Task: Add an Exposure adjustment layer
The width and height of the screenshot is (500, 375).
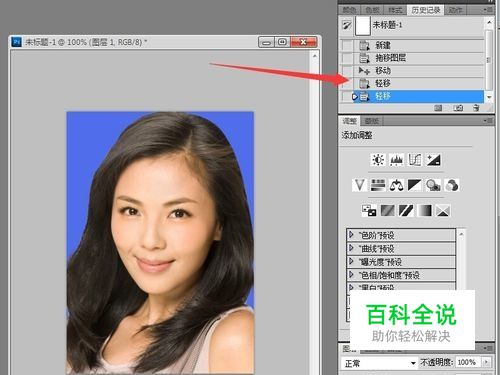Action: pyautogui.click(x=434, y=160)
